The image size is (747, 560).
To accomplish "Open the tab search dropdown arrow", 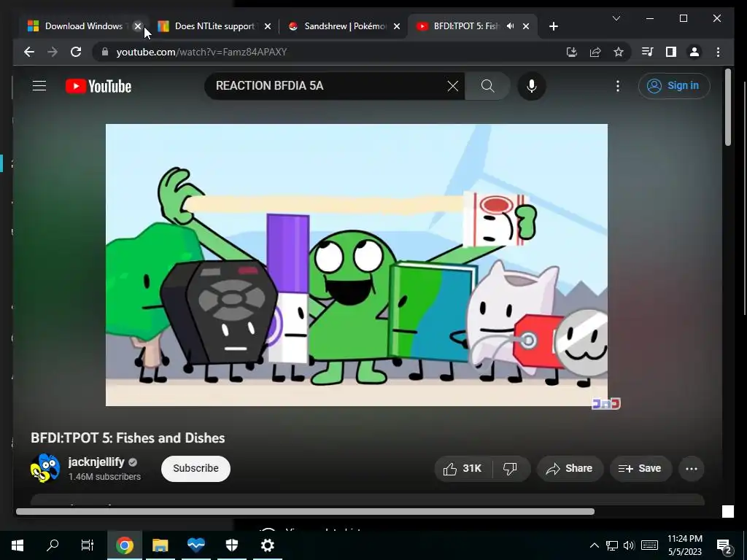I will tap(616, 18).
